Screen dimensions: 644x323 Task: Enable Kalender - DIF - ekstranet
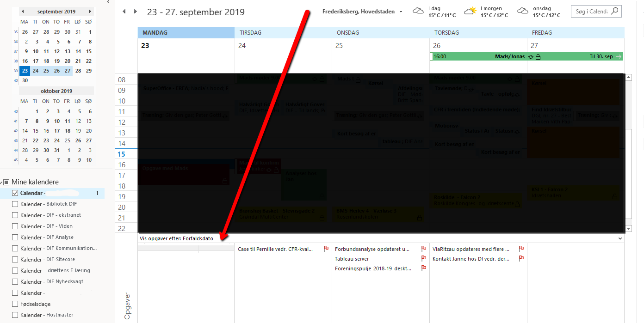15,215
